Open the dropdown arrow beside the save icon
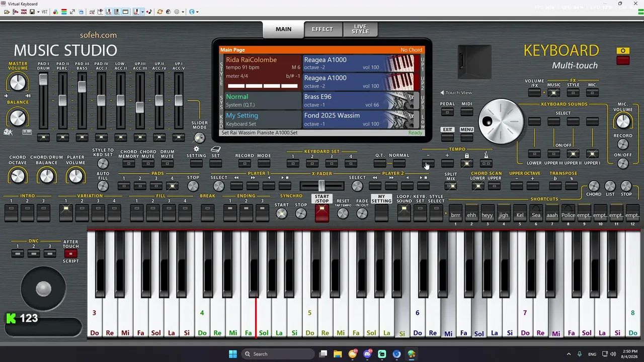The height and width of the screenshot is (362, 644). [38, 12]
